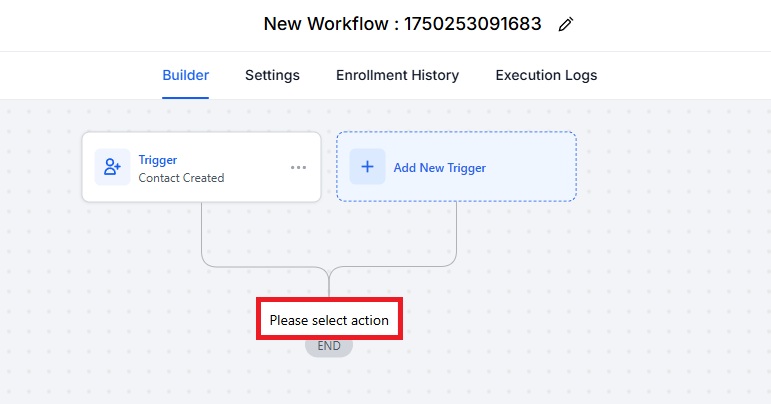Click the contact-plus icon on Trigger card
Screen dimensions: 771x404
112,167
